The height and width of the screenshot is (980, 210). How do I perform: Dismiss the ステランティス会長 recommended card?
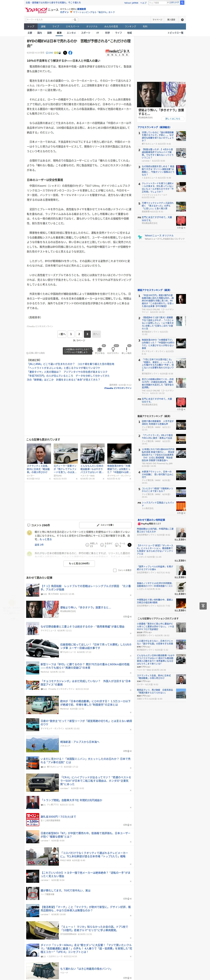[50, 479]
